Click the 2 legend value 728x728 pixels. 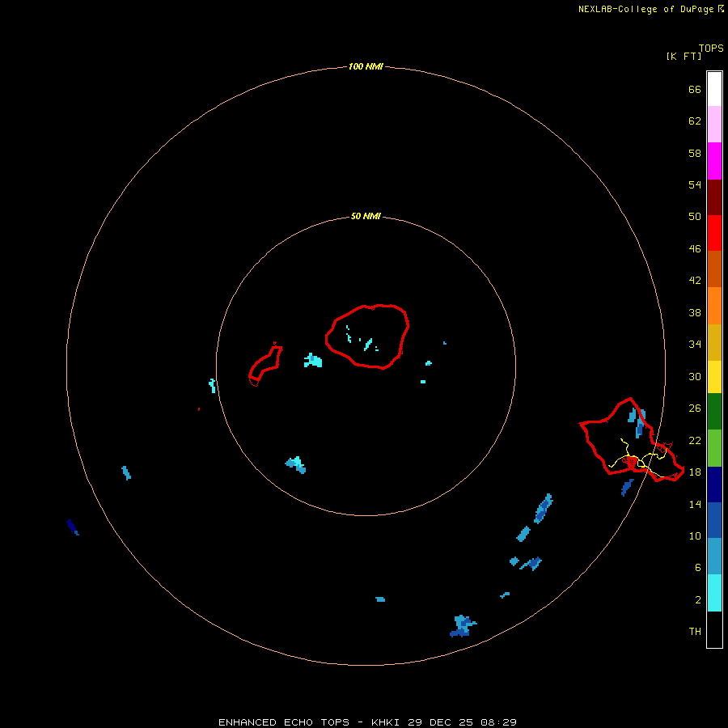[697, 599]
